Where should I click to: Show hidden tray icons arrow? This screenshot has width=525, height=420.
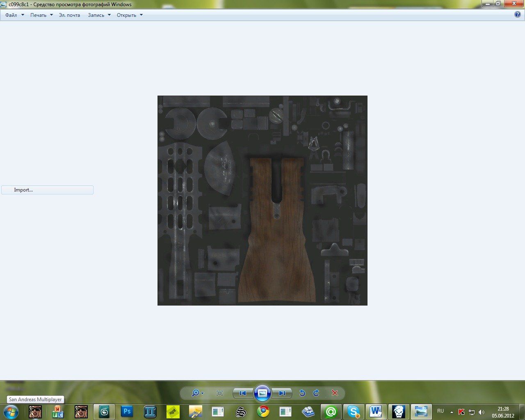(452, 412)
